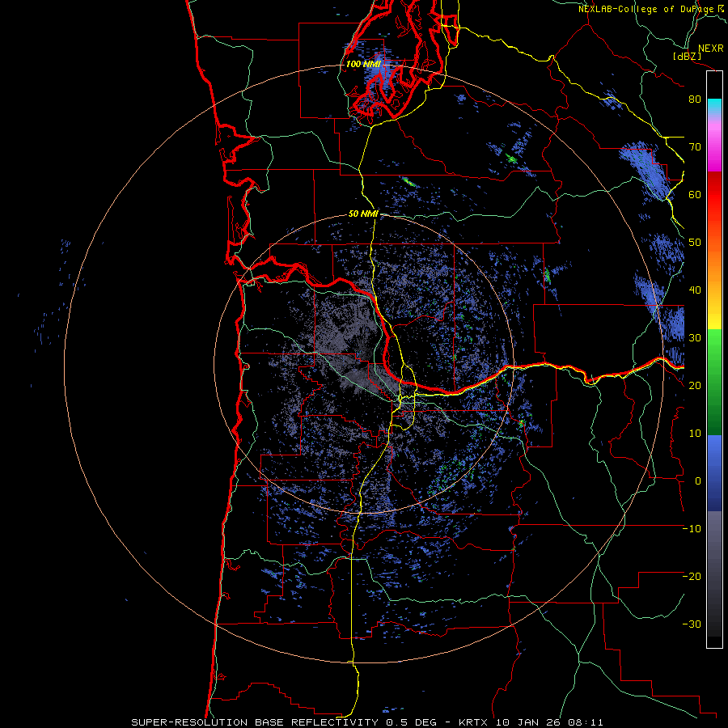Pick the yellow segment of the color bar

click(x=714, y=322)
